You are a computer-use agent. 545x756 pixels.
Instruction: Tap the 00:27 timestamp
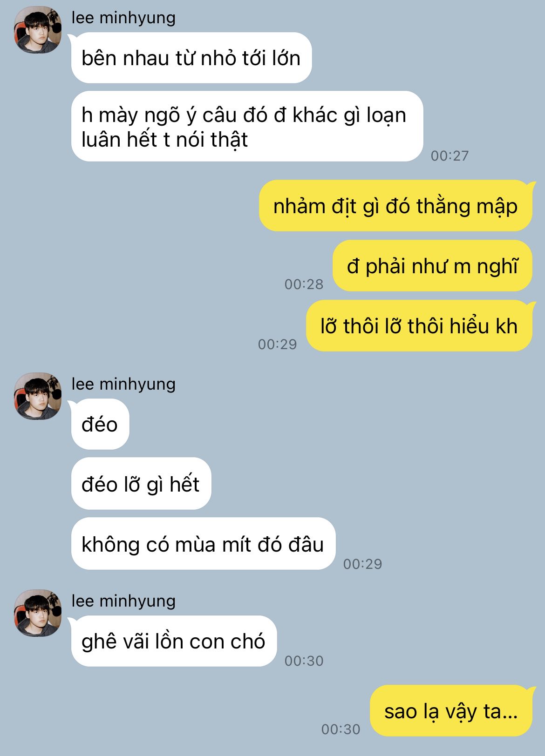pos(450,155)
